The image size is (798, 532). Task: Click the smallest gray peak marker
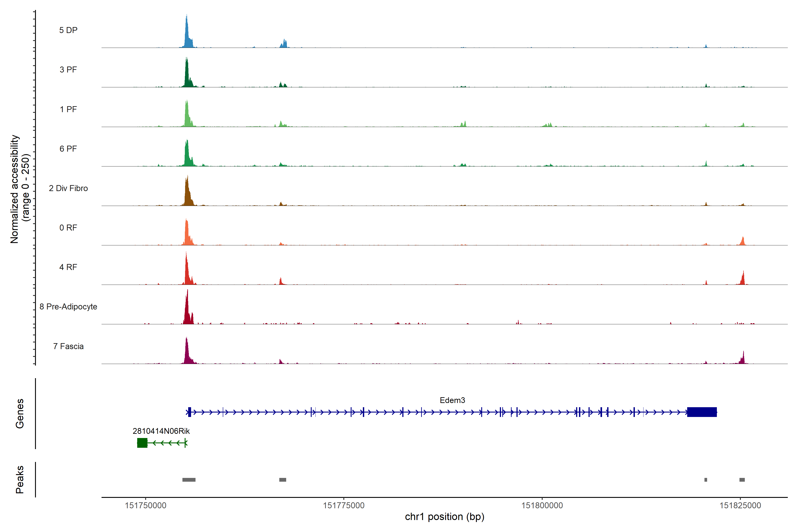706,480
